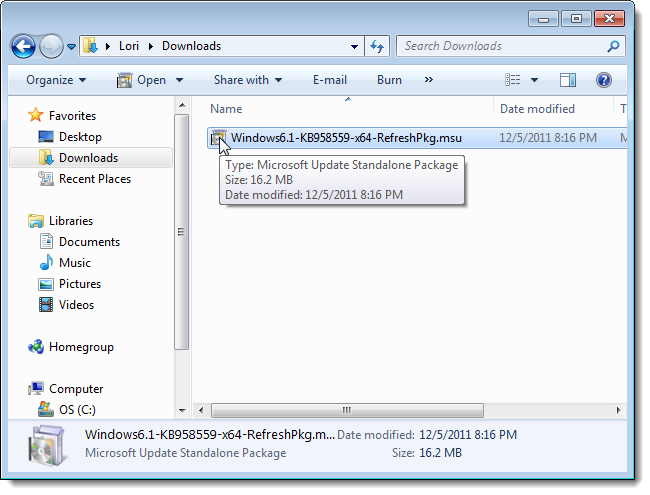Select Homegroup in navigation pane
This screenshot has height=495, width=650.
pos(81,347)
